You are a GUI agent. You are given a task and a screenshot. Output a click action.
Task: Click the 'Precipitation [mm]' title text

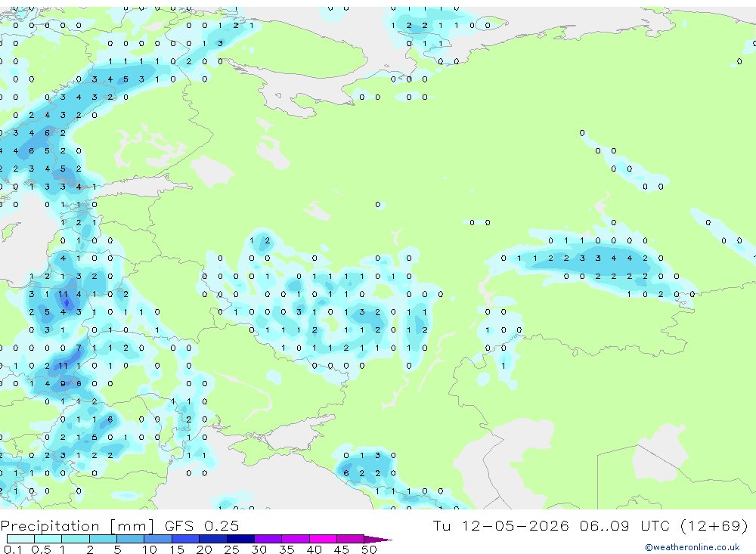click(77, 526)
